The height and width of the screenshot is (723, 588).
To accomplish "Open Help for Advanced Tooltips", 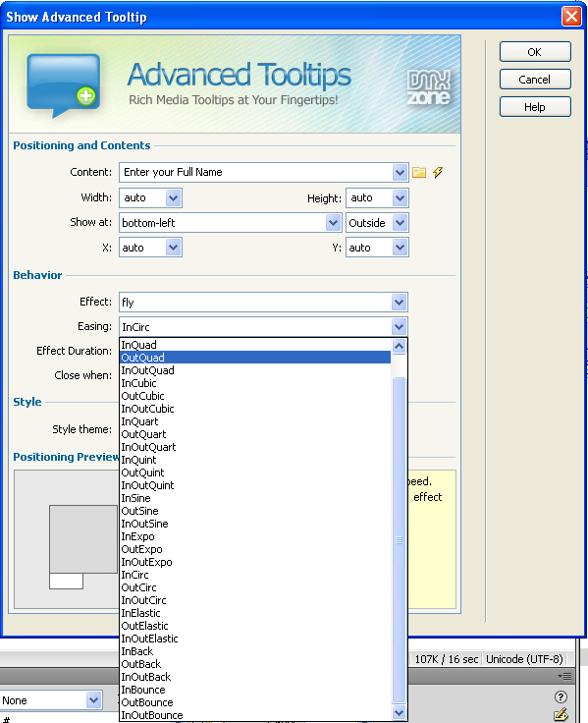I will pos(535,107).
